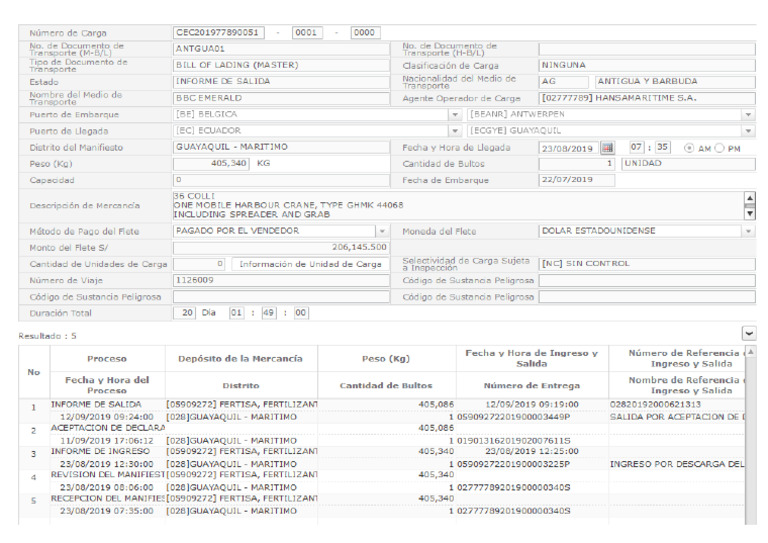Click the merchandise description text area

[x=458, y=206]
